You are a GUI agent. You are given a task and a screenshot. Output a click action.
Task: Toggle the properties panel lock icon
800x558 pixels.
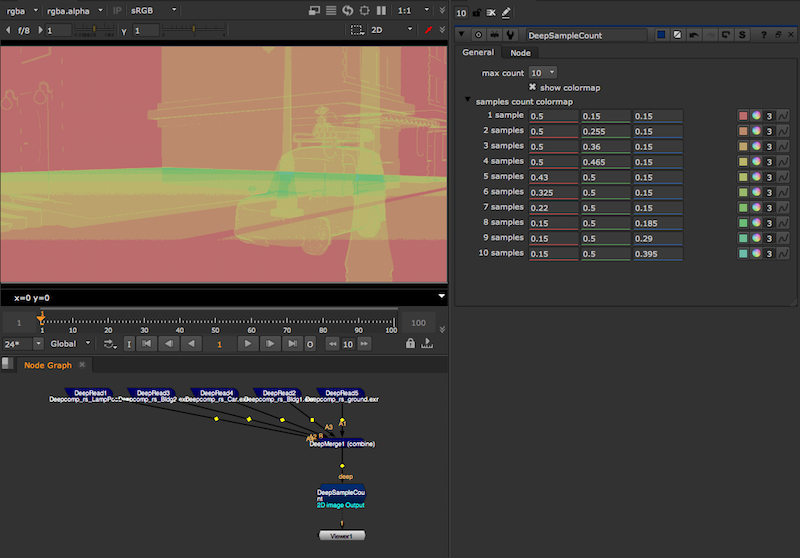pyautogui.click(x=475, y=12)
